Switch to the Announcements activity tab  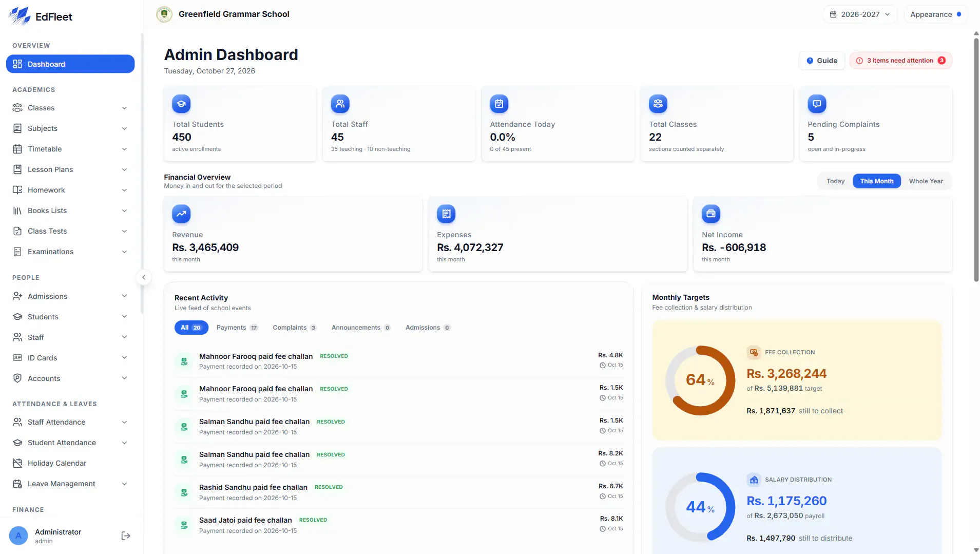(361, 328)
